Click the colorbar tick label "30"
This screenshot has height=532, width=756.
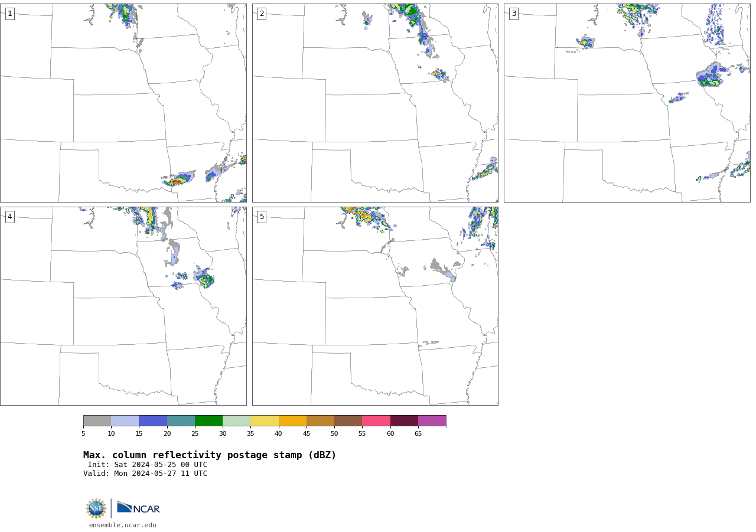click(223, 434)
